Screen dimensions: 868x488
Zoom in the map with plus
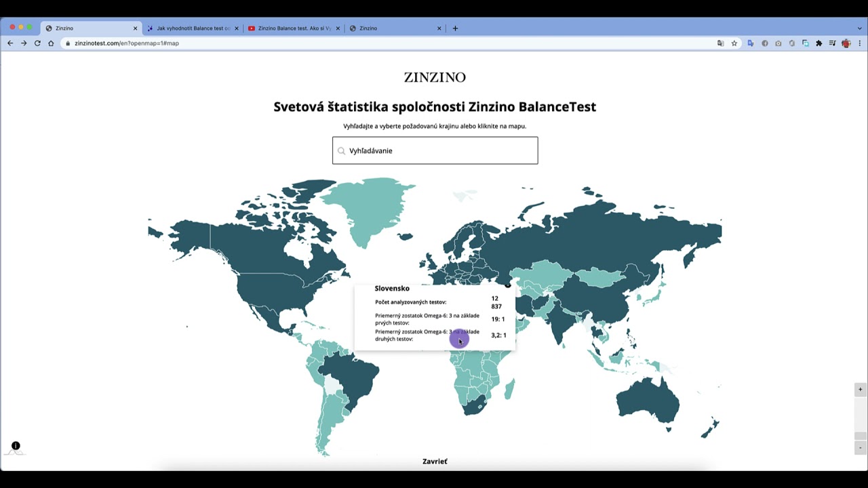(861, 390)
